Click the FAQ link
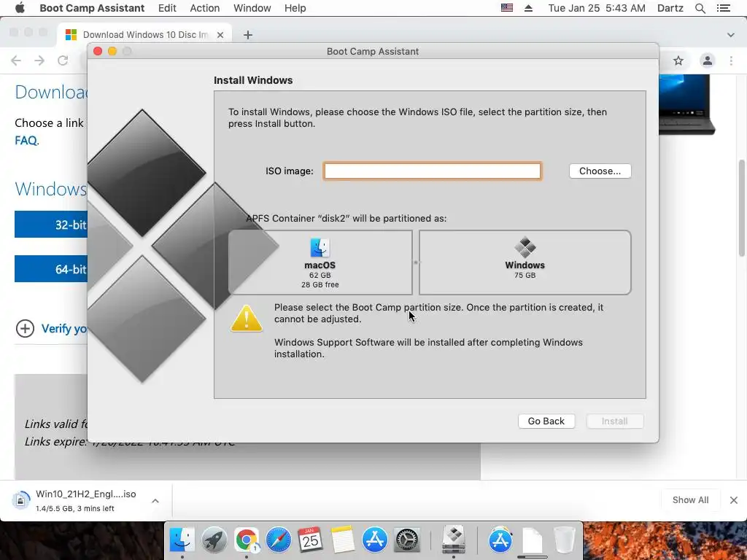 (26, 141)
